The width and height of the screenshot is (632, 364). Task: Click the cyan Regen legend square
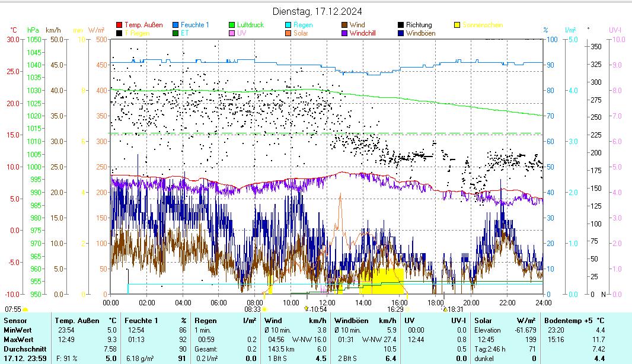(288, 25)
